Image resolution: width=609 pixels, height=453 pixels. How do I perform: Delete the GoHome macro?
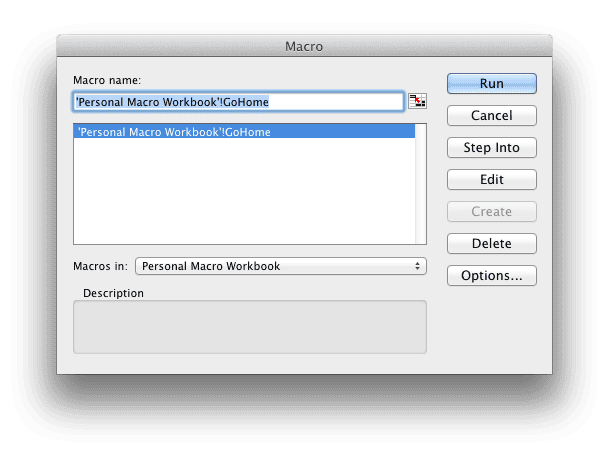point(491,244)
